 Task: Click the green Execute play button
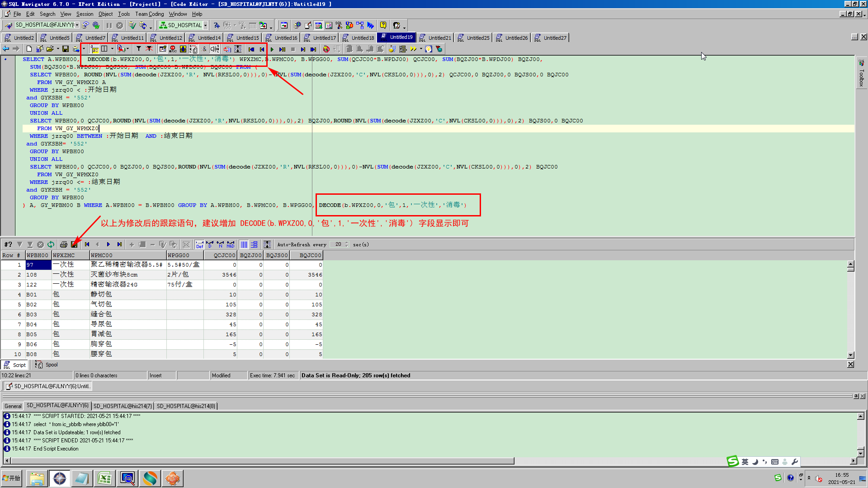tap(272, 49)
